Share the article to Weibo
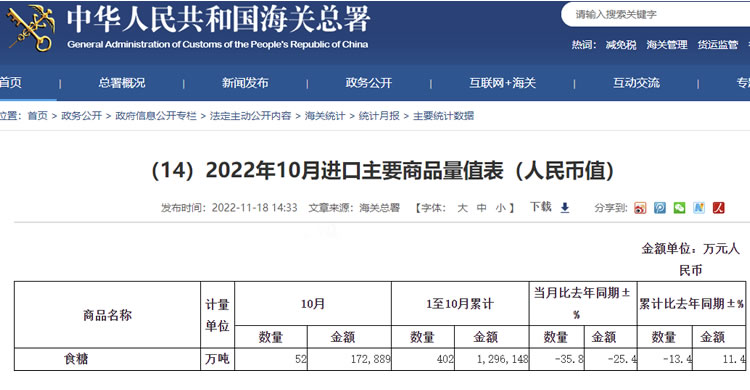The height and width of the screenshot is (390, 750). (640, 208)
